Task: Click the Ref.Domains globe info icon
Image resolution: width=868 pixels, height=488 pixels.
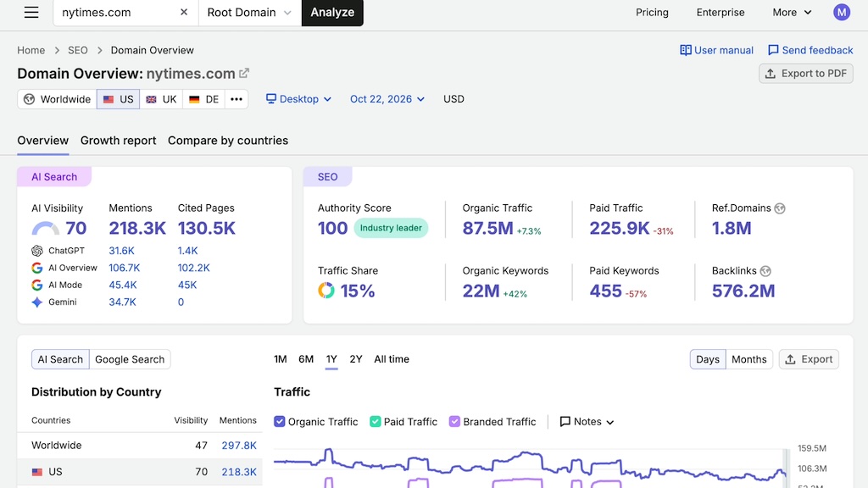Action: tap(780, 208)
